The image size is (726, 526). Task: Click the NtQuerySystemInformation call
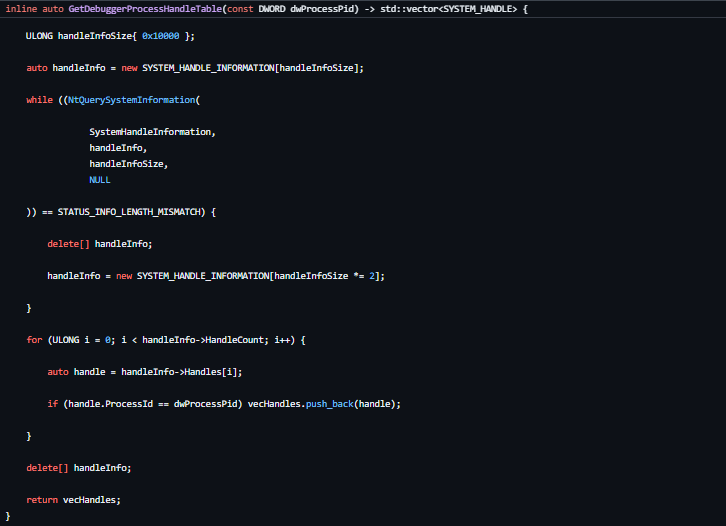(x=131, y=100)
